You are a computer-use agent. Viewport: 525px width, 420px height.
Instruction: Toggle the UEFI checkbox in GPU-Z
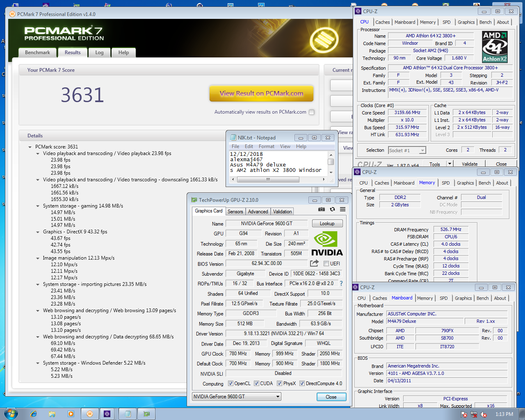point(326,264)
